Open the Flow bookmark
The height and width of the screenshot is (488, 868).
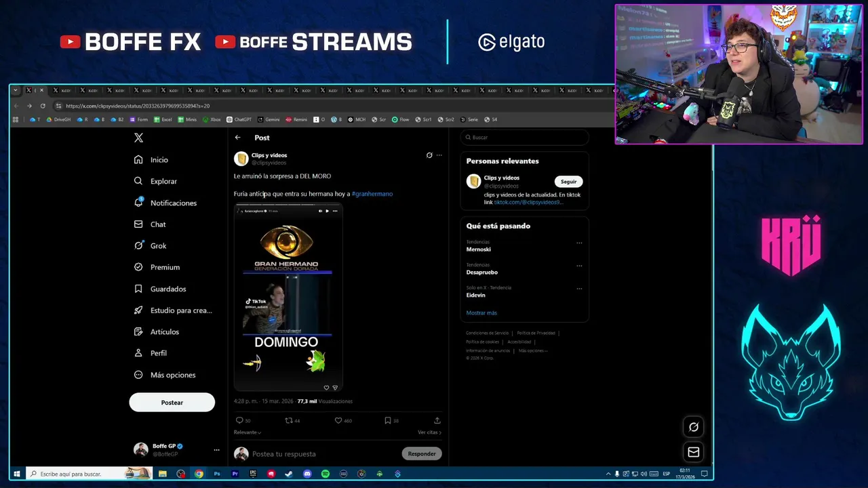point(401,119)
